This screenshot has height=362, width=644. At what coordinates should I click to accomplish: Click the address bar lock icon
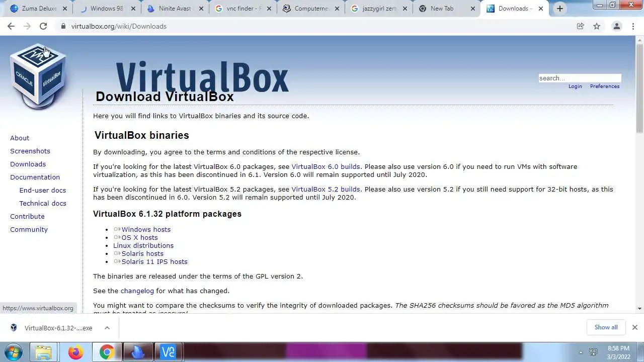point(63,26)
